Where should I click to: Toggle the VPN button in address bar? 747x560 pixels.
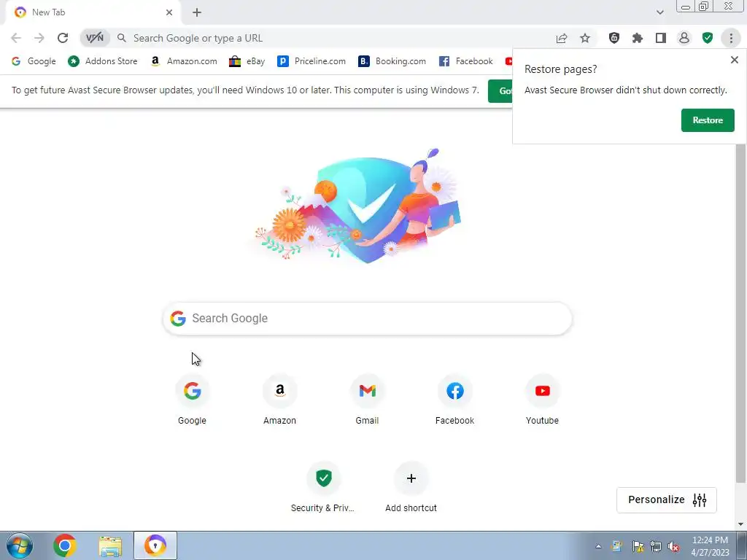pos(94,38)
